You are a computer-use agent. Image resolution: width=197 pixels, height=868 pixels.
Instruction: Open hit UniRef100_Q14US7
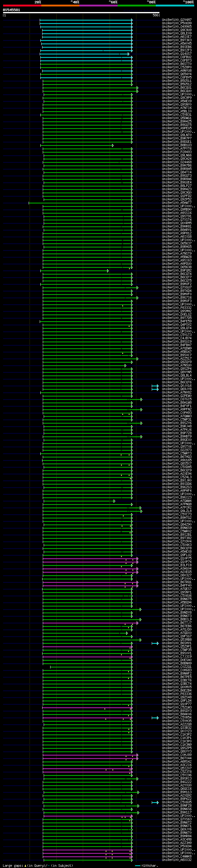pyautogui.click(x=177, y=54)
